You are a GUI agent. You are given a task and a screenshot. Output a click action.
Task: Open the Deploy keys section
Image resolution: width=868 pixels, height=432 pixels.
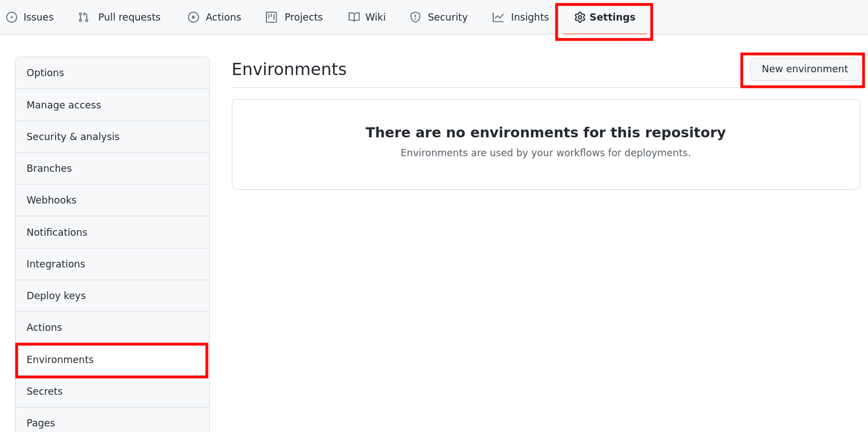[x=56, y=295]
